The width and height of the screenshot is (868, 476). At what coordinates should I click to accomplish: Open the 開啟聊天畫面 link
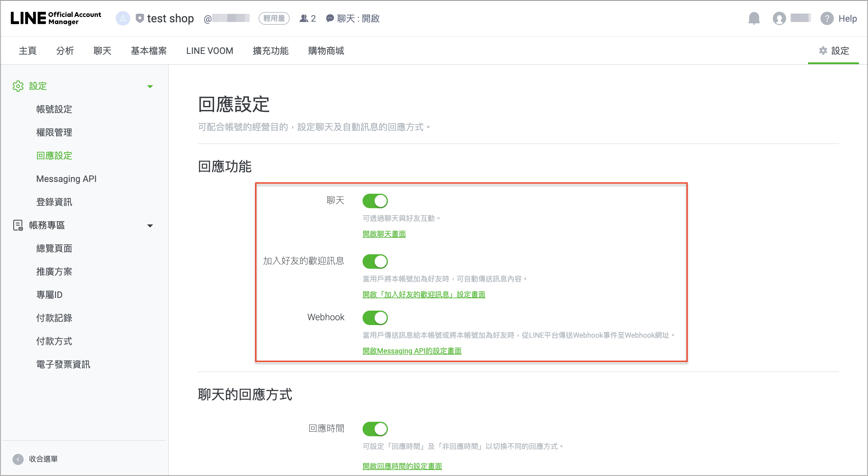point(384,234)
